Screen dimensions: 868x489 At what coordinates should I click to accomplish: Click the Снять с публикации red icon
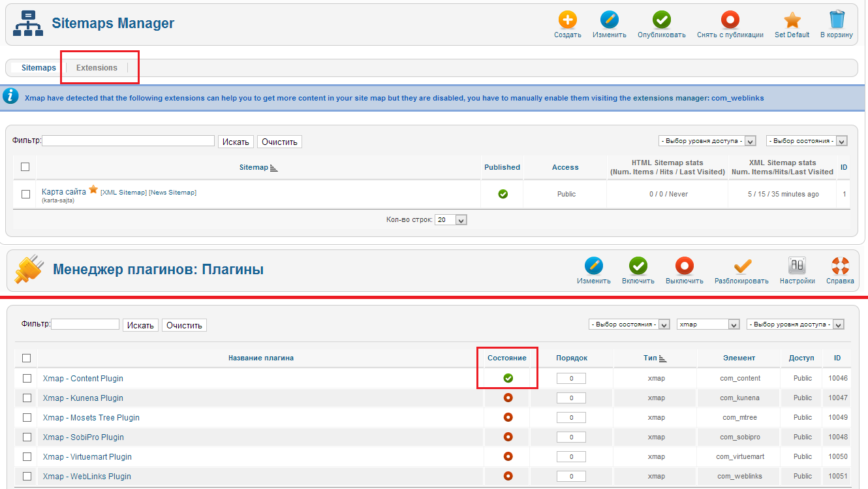click(730, 20)
